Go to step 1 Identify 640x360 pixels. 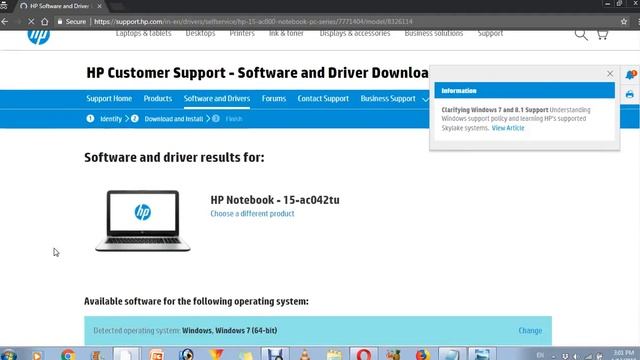104,119
